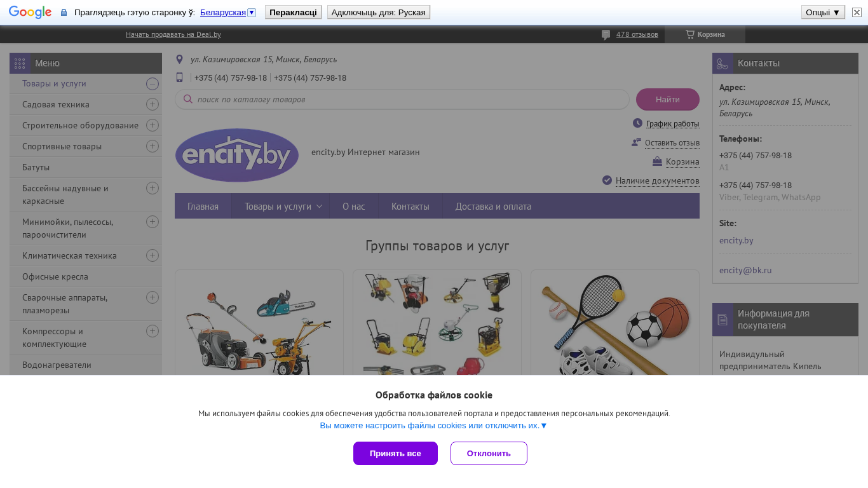Image resolution: width=868 pixels, height=488 pixels.
Task: Click the encity.by logo
Action: 237,155
